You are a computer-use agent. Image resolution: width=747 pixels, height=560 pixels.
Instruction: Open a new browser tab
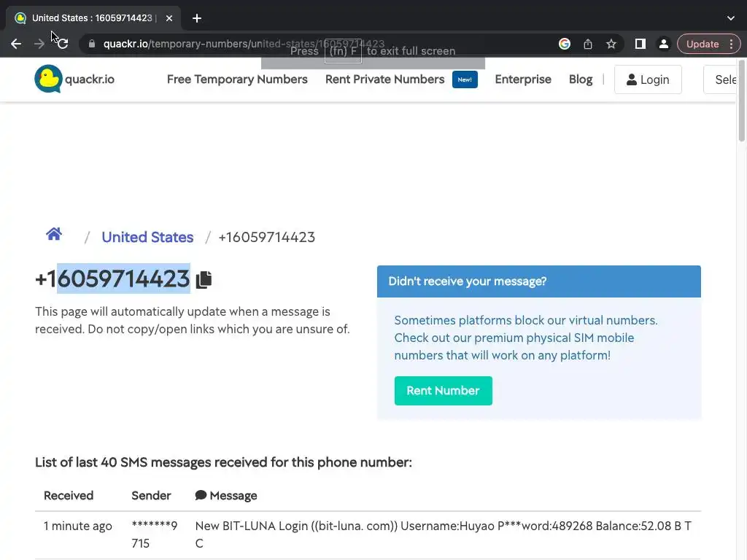pos(197,18)
